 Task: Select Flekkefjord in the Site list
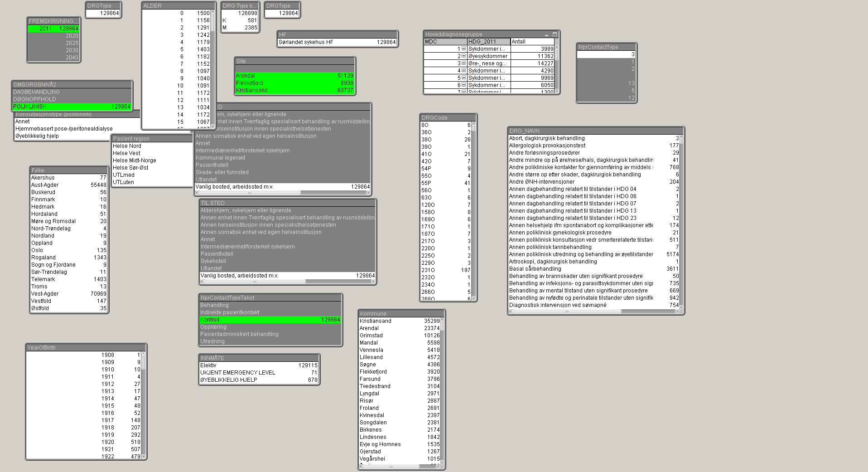tap(294, 83)
